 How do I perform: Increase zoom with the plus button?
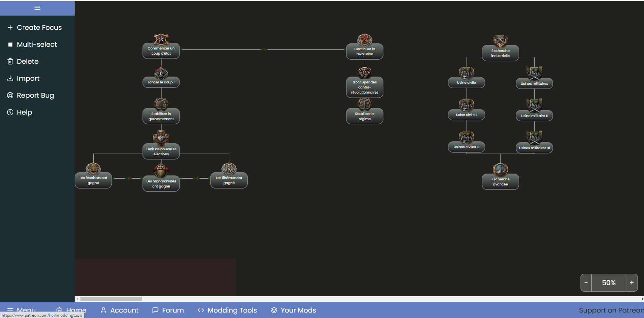[632, 282]
